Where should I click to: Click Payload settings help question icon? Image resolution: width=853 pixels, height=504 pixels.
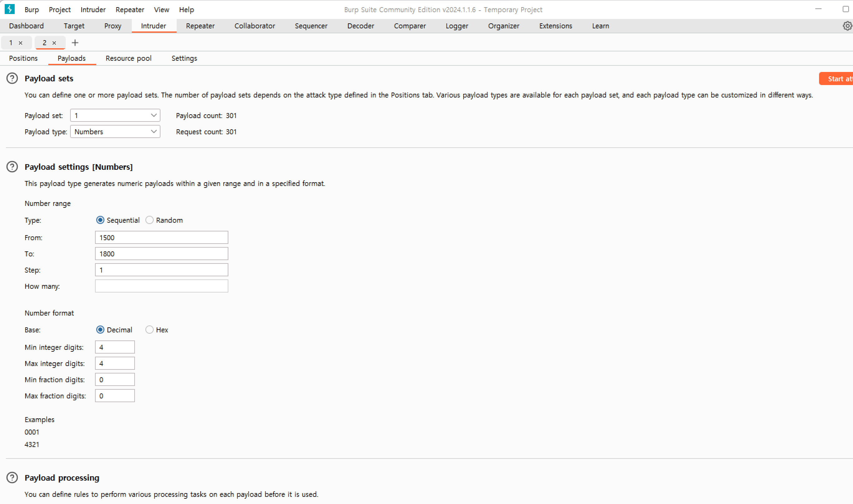tap(12, 167)
